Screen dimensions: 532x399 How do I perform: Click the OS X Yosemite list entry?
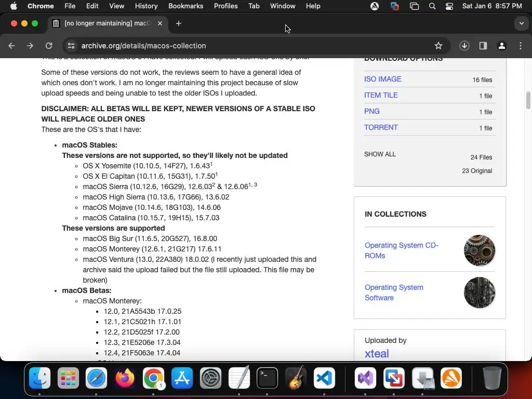click(148, 166)
